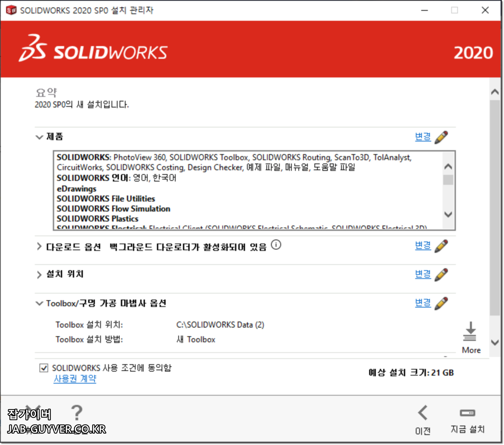Click the SW app icon in title bar
Image resolution: width=504 pixels, height=445 pixels.
(11, 10)
